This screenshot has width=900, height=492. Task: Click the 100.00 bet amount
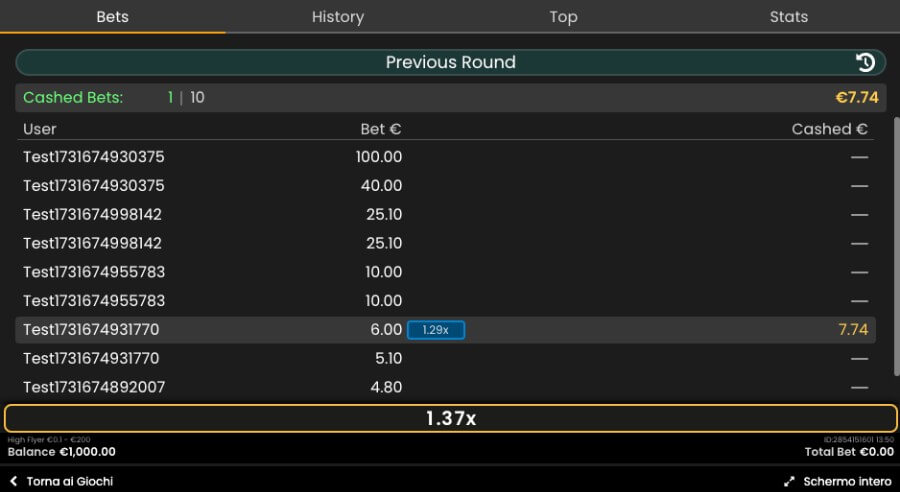tap(379, 157)
